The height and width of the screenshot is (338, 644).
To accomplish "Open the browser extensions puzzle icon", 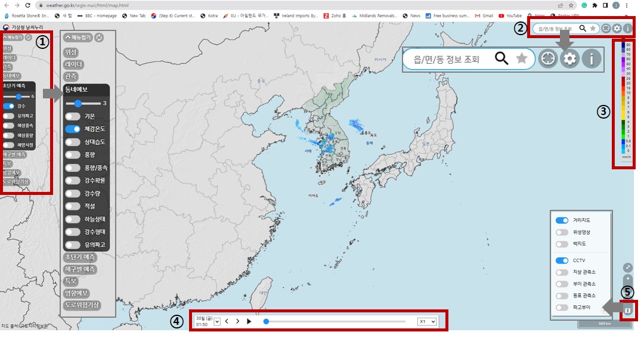I will point(595,5).
